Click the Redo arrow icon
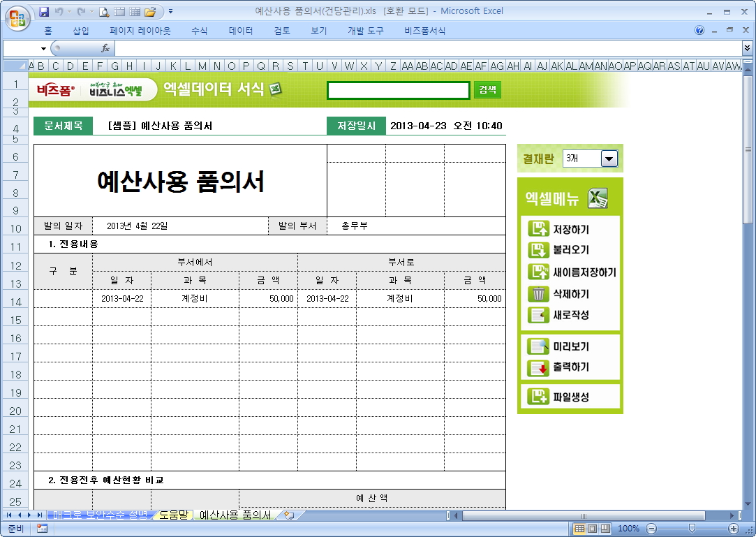The image size is (756, 537). pos(81,12)
